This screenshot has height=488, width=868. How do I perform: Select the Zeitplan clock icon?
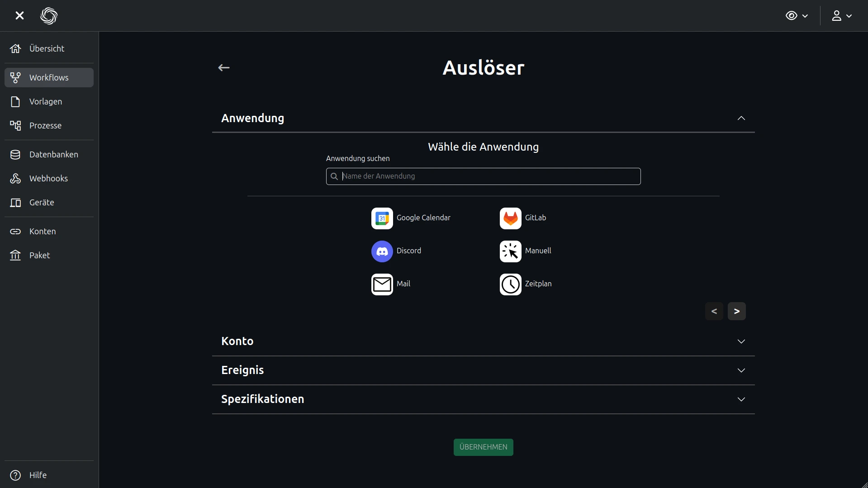coord(510,284)
